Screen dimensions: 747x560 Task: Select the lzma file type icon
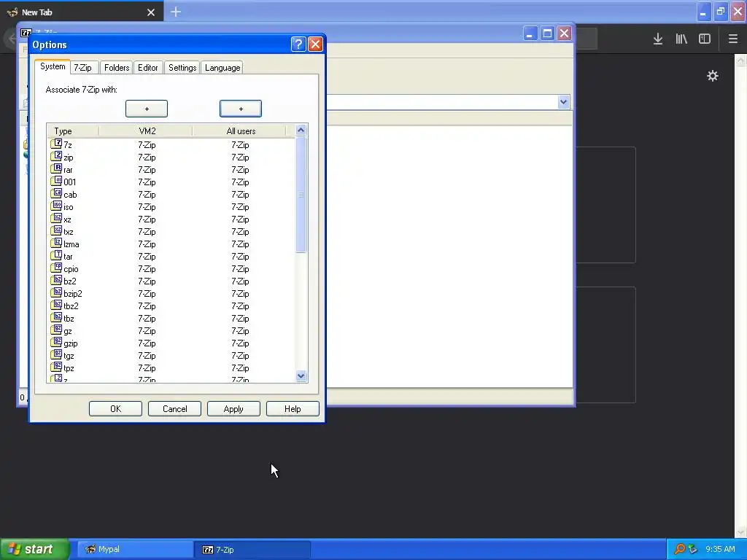56,242
